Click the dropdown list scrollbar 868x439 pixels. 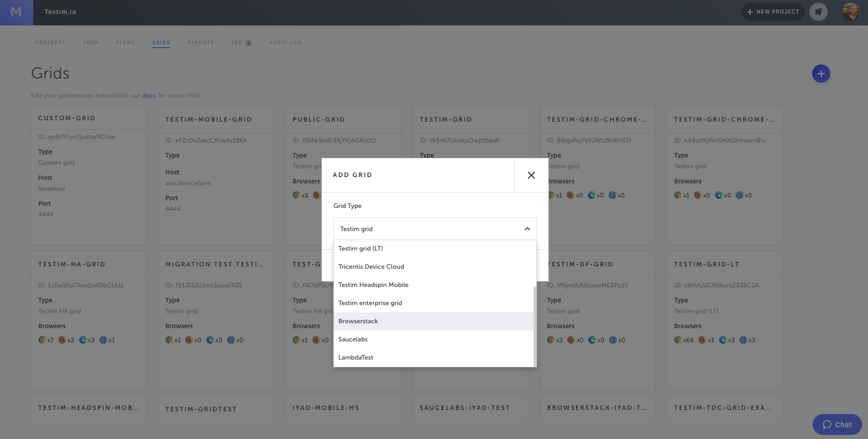[x=535, y=326]
